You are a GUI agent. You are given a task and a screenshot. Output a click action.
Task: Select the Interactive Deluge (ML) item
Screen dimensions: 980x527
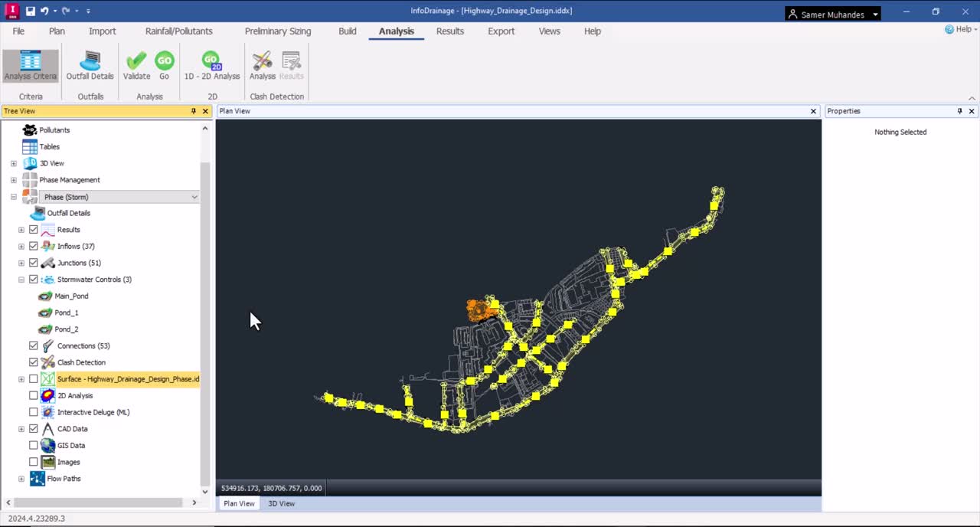pyautogui.click(x=93, y=412)
